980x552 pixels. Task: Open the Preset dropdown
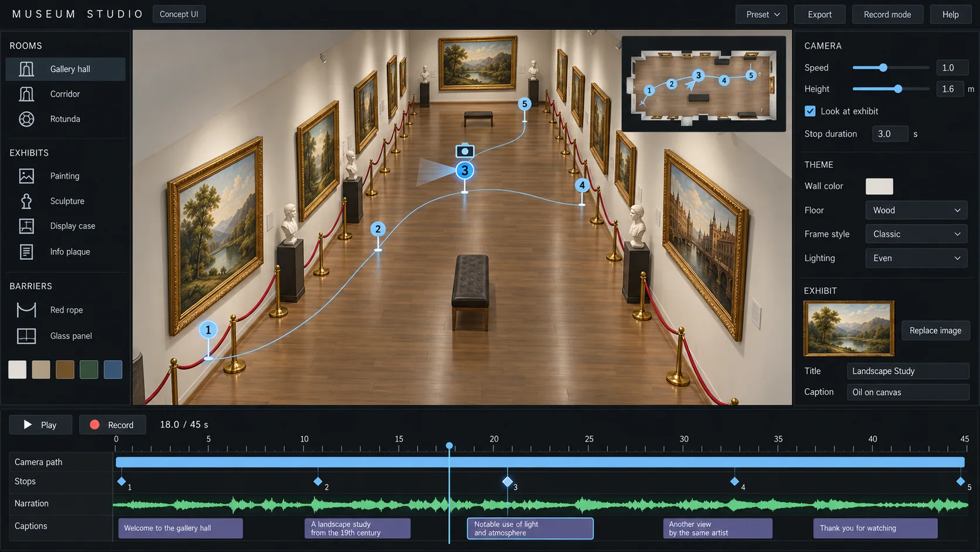[762, 15]
